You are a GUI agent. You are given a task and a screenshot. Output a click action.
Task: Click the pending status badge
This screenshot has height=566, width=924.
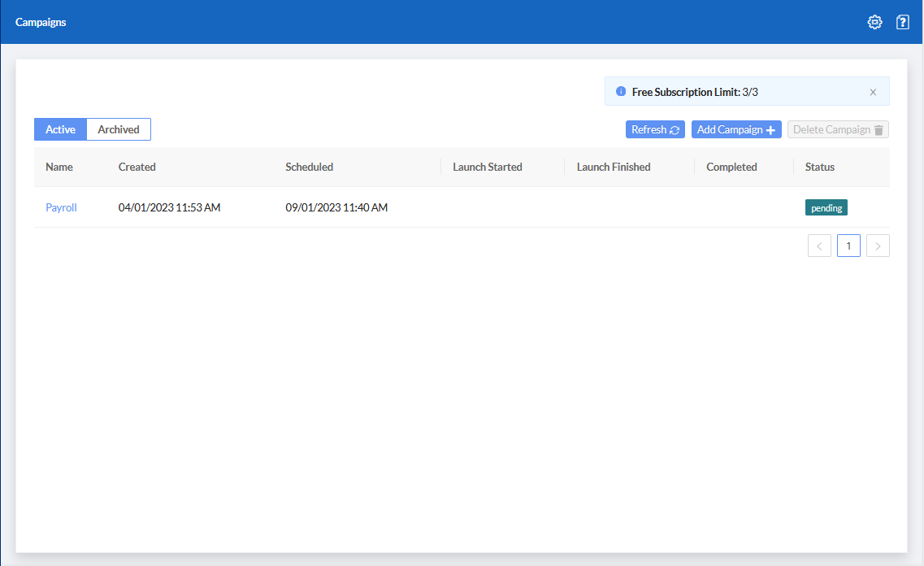click(x=826, y=207)
